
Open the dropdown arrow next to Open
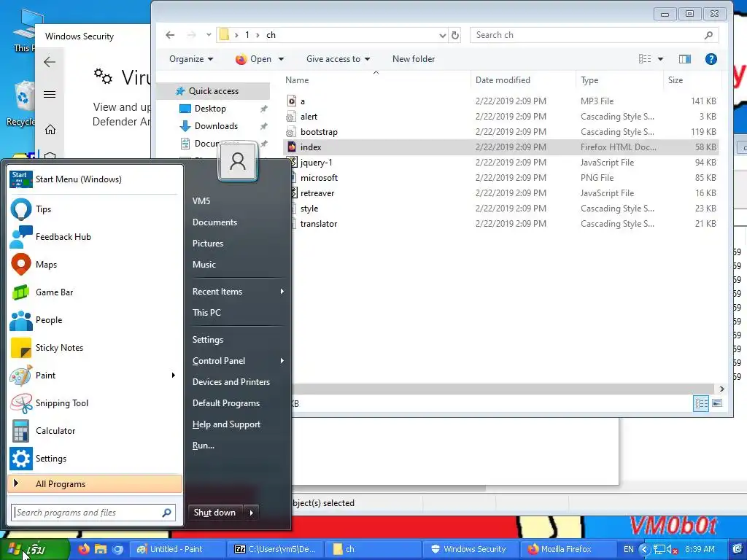pos(281,59)
